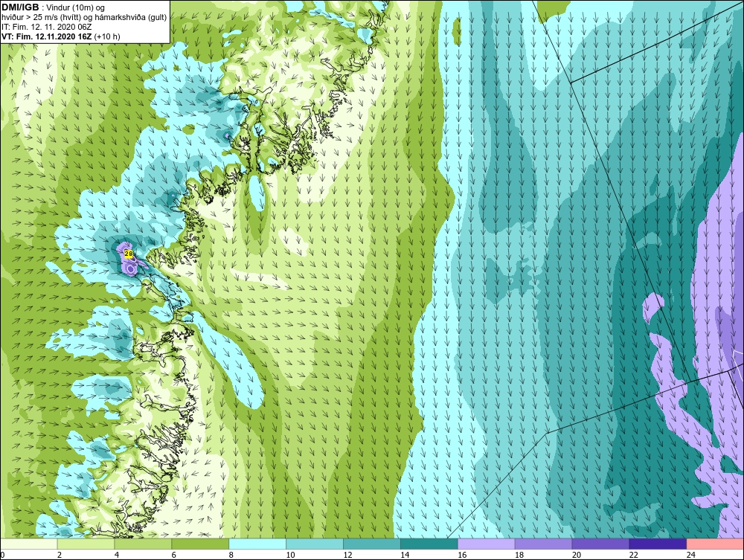
Task: Click the DMI/IGB title text
Action: [20, 7]
